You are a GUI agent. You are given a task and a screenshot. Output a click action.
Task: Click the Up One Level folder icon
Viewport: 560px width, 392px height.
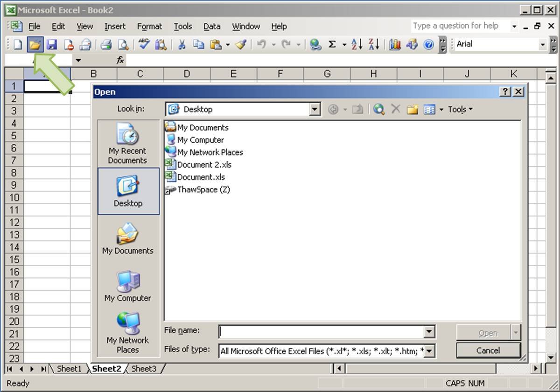[357, 110]
